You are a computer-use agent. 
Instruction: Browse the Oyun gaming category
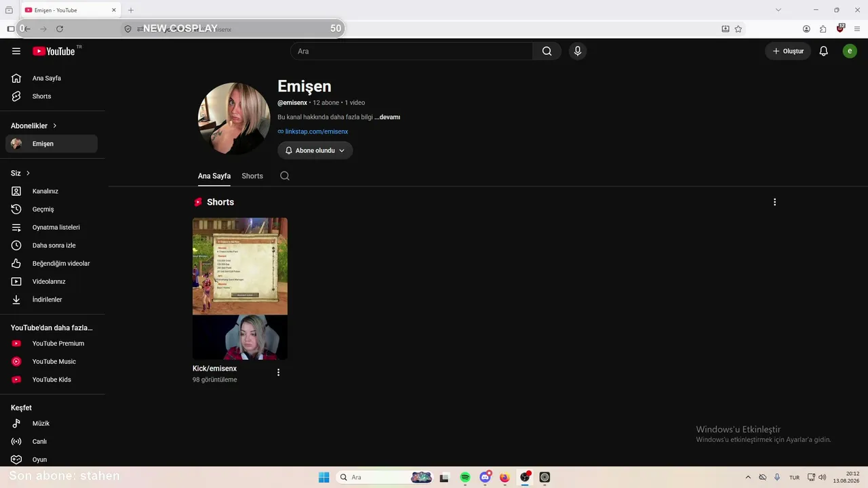(52, 460)
